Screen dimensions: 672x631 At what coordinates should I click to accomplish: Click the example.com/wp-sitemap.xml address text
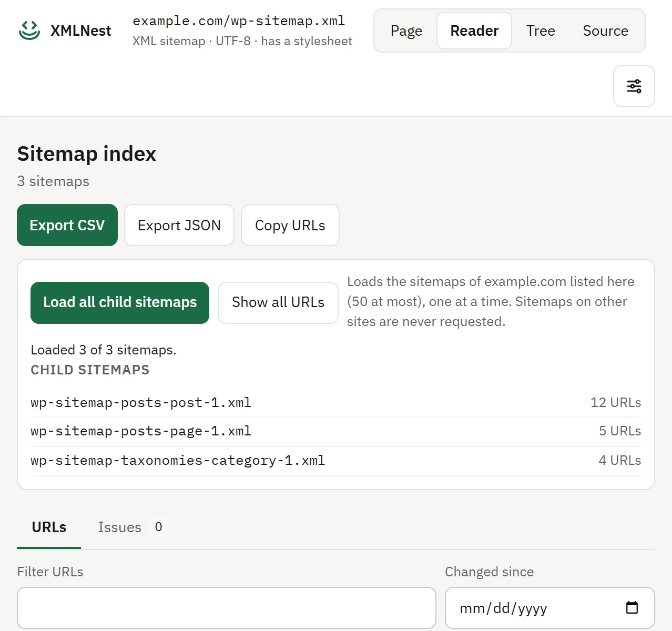coord(239,21)
